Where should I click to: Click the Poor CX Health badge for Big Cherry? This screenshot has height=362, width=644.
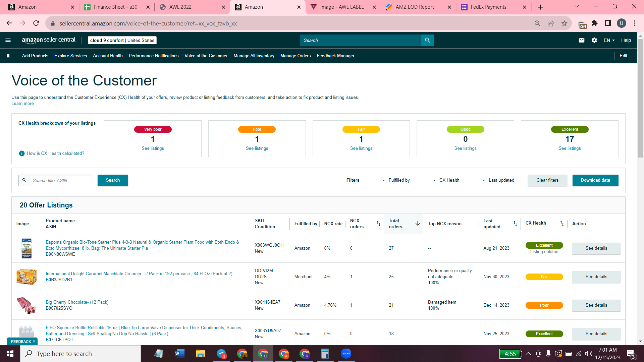click(544, 305)
